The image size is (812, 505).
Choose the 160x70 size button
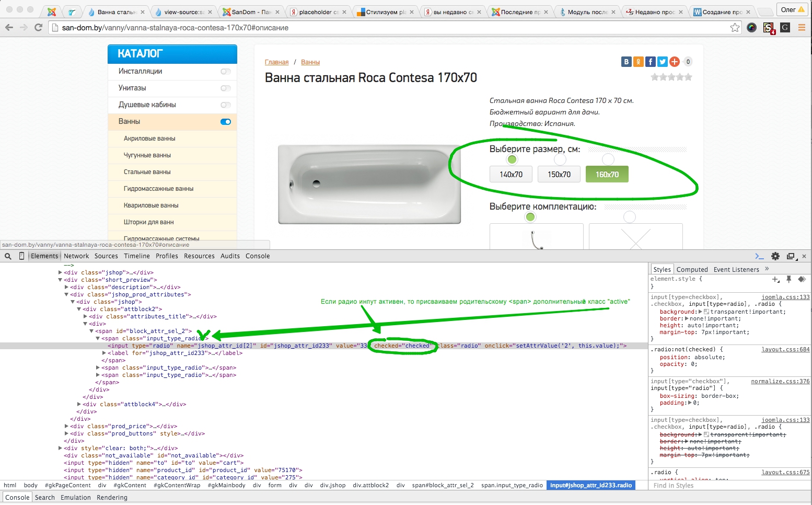607,175
